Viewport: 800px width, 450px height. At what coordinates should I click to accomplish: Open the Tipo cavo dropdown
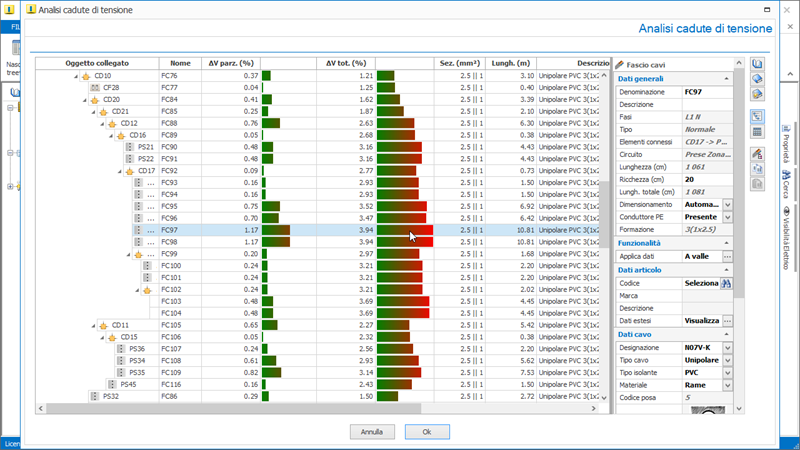pyautogui.click(x=728, y=360)
